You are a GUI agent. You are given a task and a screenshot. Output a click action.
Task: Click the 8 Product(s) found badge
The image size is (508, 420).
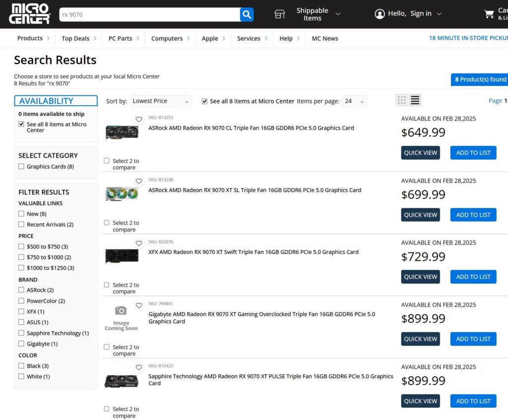tap(480, 79)
